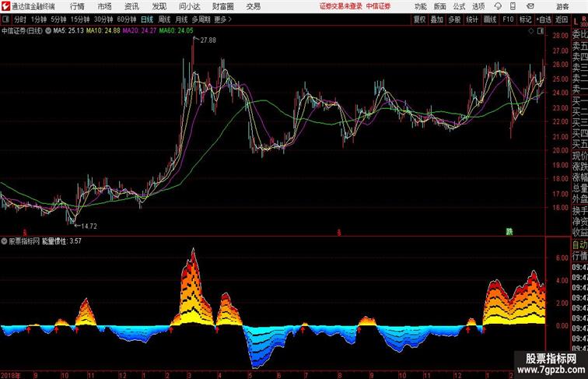588x379 pixels.
Task: Click +自选 to add to watchlist
Action: point(544,19)
